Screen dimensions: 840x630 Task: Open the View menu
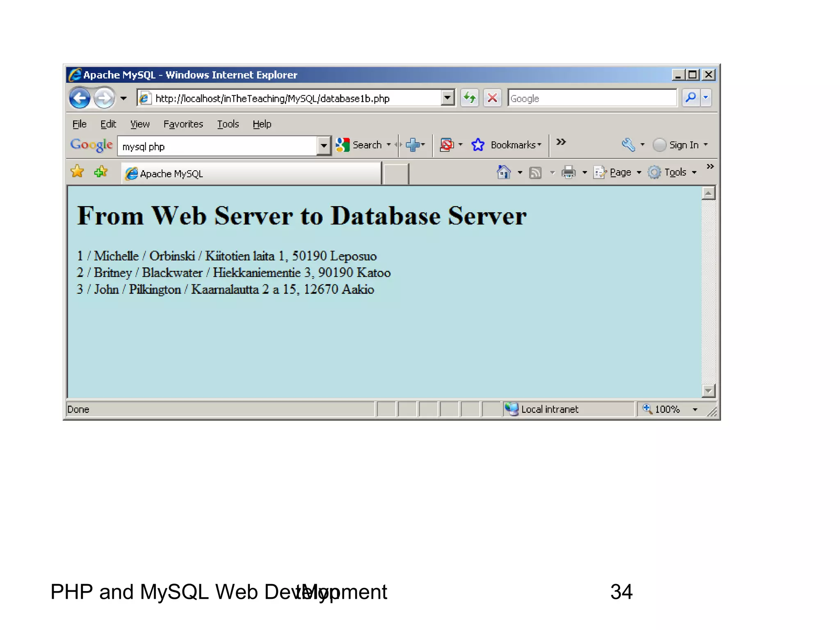click(x=140, y=124)
